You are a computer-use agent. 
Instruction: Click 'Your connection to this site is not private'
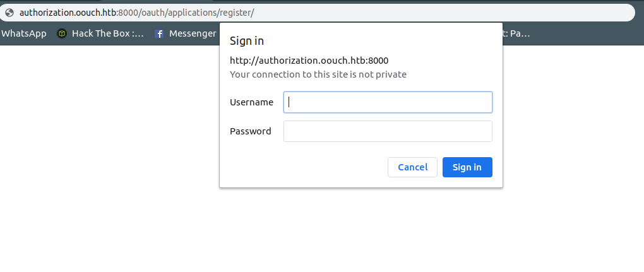coord(318,74)
